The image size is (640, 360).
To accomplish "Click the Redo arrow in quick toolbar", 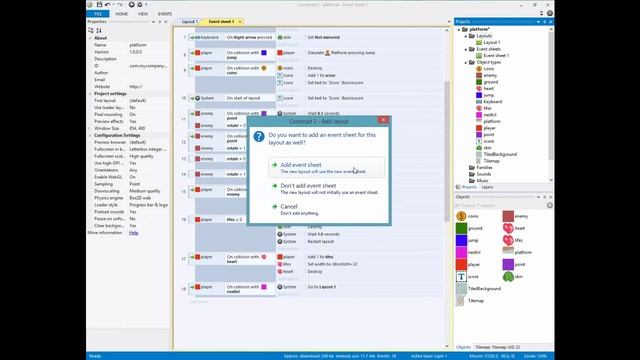I will pos(120,4).
